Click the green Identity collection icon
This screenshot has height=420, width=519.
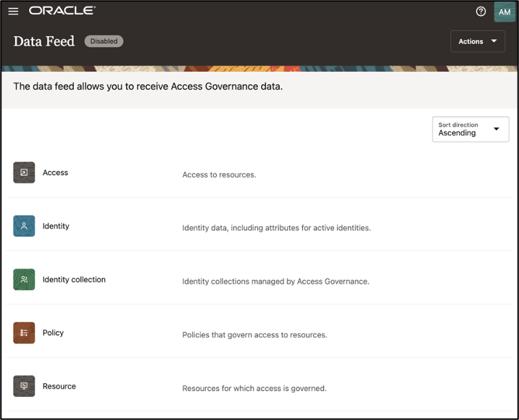click(x=24, y=280)
